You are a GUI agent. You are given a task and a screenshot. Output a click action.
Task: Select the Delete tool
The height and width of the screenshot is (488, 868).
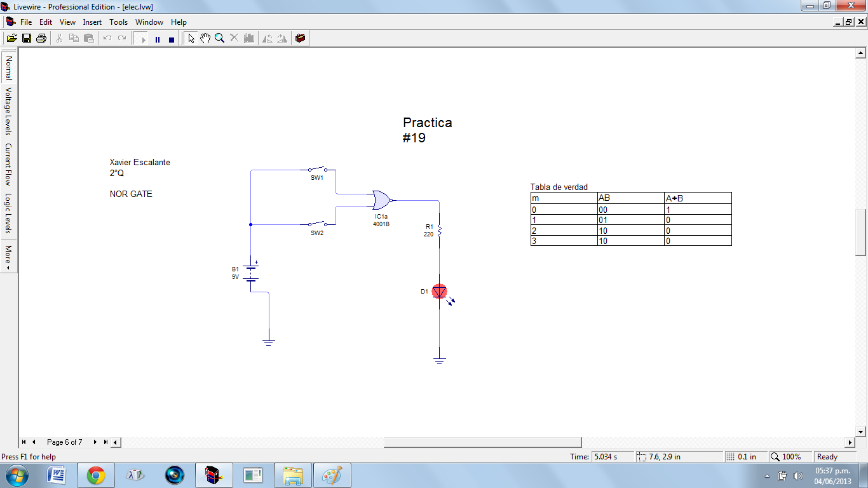point(233,38)
